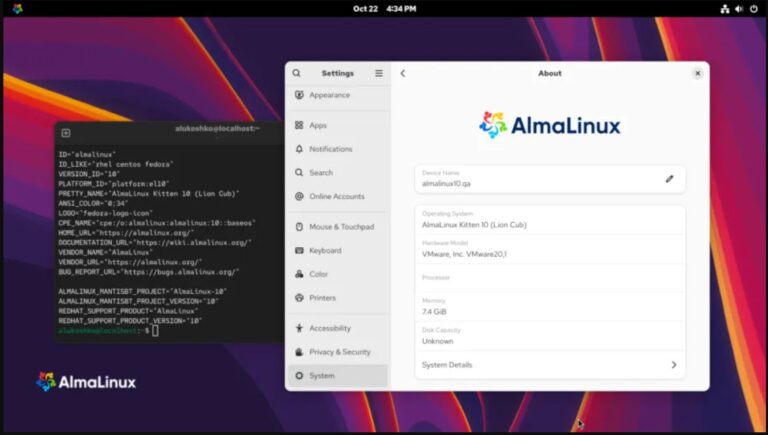The image size is (768, 435).
Task: Click the Memory value 7.4 GiB
Action: click(x=434, y=312)
